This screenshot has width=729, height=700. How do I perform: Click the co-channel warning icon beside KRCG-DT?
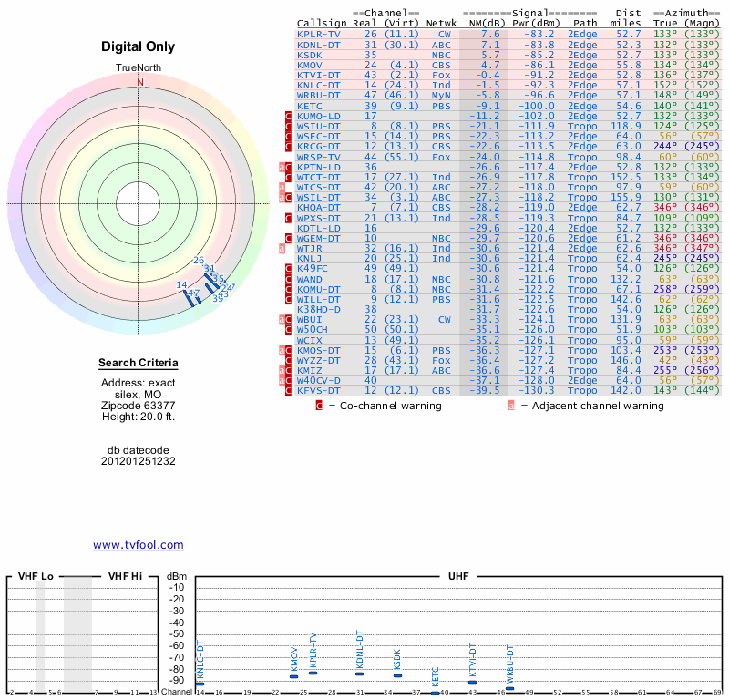coord(288,147)
